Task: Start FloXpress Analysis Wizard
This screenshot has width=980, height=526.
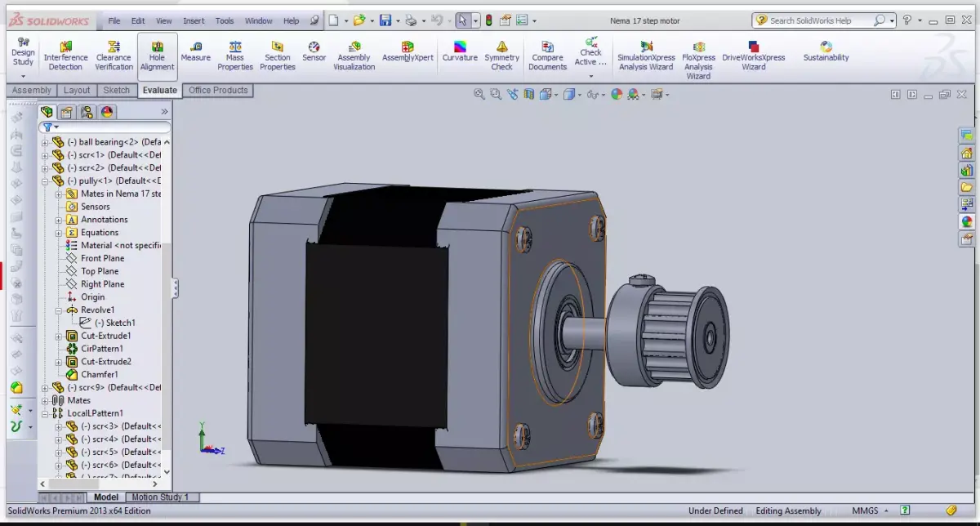Action: [698, 59]
